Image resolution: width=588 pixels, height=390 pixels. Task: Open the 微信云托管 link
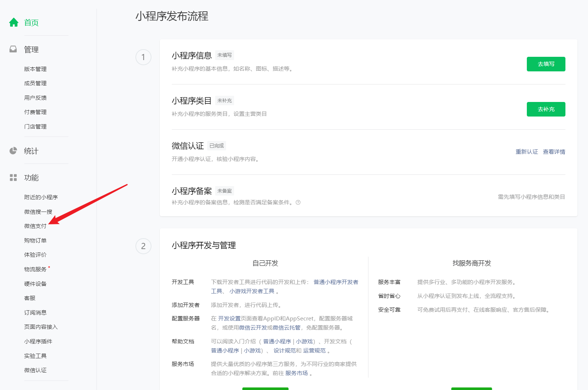coord(287,328)
